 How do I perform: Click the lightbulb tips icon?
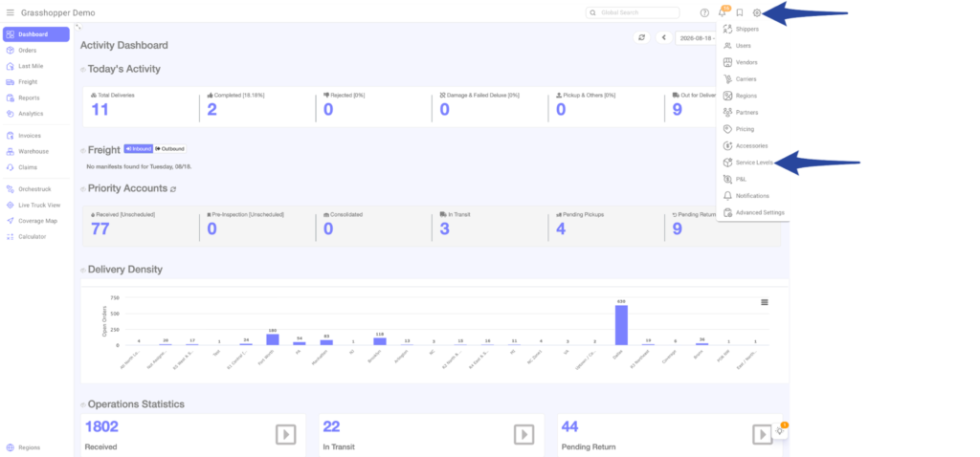pyautogui.click(x=779, y=431)
